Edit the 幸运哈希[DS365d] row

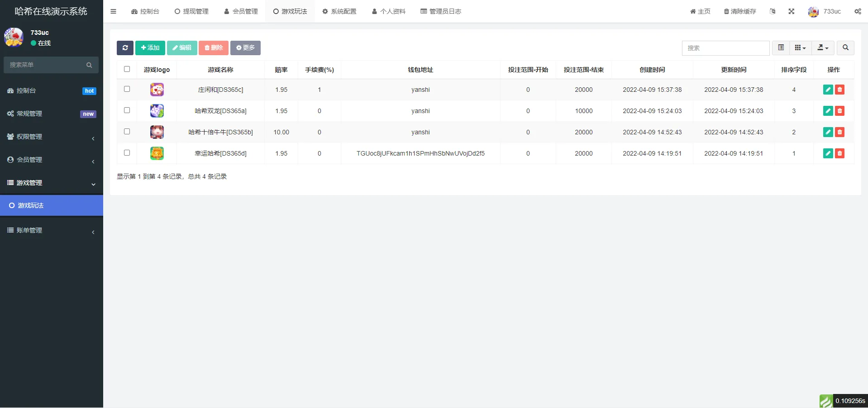coord(828,153)
